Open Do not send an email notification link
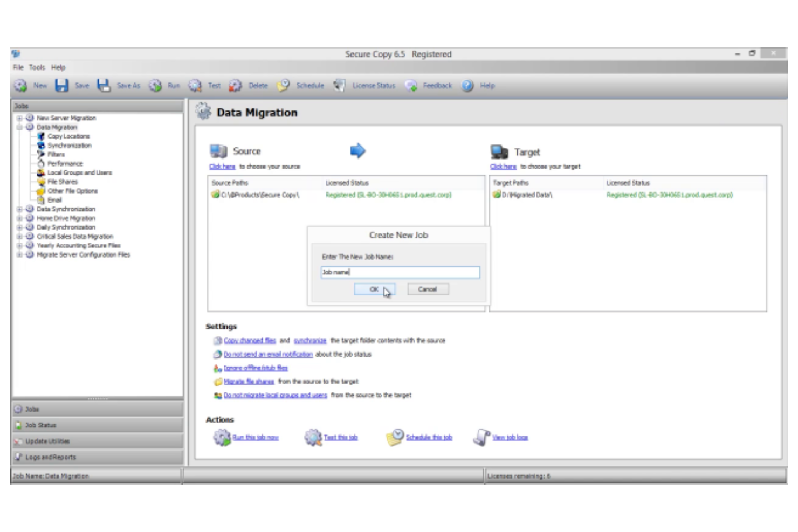The image size is (798, 532). click(268, 354)
